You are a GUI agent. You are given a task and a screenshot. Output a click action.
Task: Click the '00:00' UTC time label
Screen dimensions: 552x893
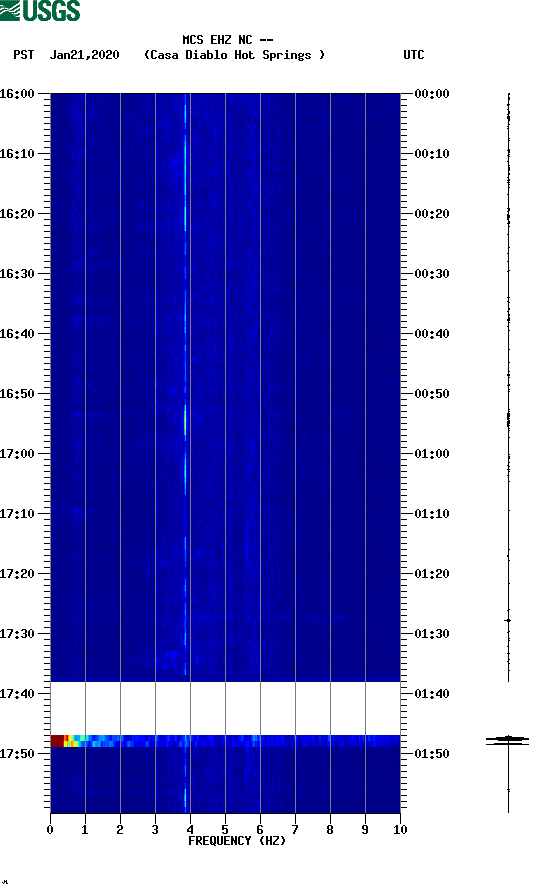pyautogui.click(x=432, y=93)
